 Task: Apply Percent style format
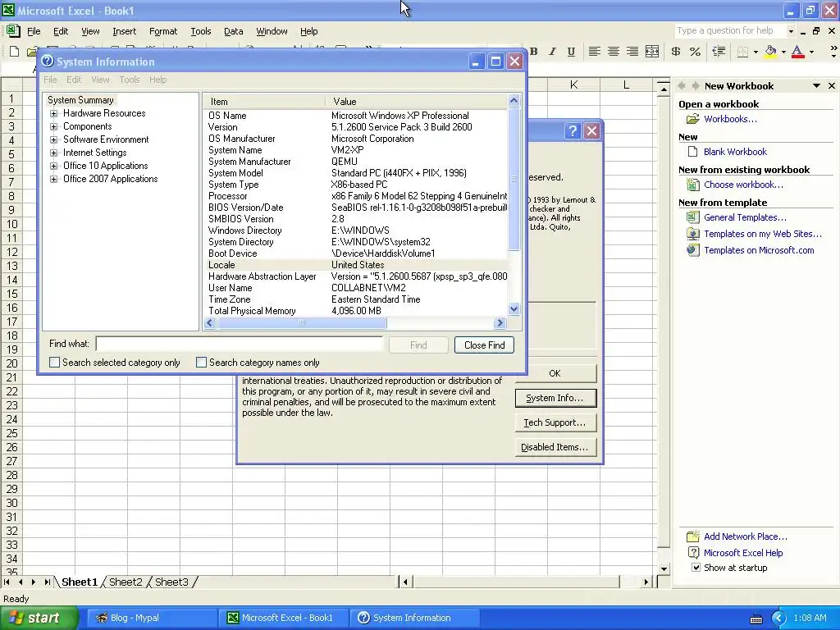pos(696,52)
